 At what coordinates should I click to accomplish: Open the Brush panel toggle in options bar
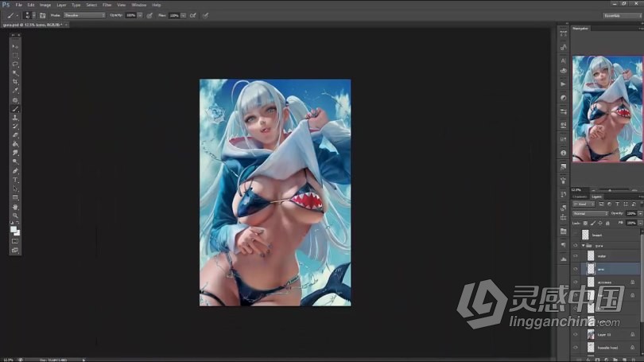(43, 16)
